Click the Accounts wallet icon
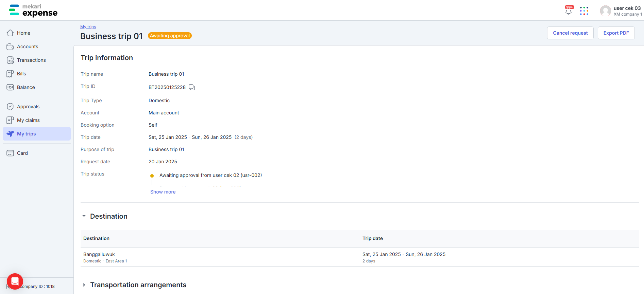Screen dimensions: 644x294 (10, 47)
